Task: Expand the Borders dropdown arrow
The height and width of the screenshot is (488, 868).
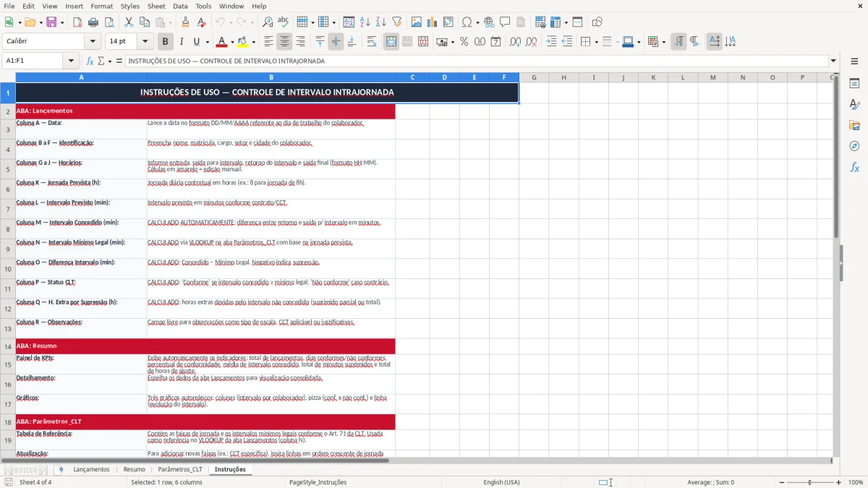Action: coord(596,42)
